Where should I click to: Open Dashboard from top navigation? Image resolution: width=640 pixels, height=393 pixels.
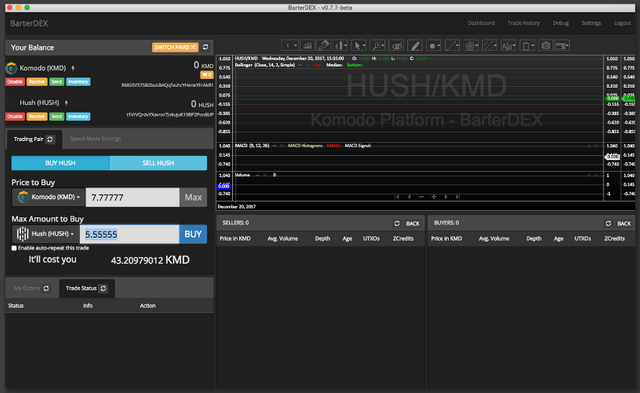(x=481, y=23)
